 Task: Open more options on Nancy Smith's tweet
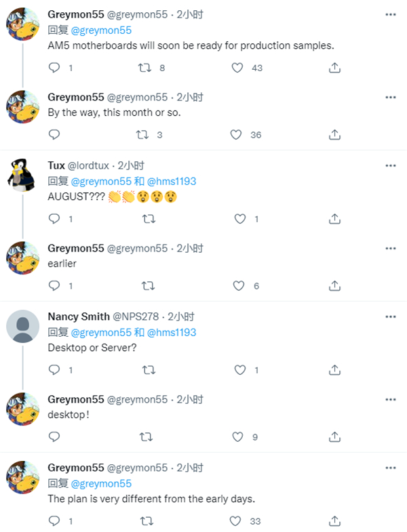pyautogui.click(x=390, y=316)
